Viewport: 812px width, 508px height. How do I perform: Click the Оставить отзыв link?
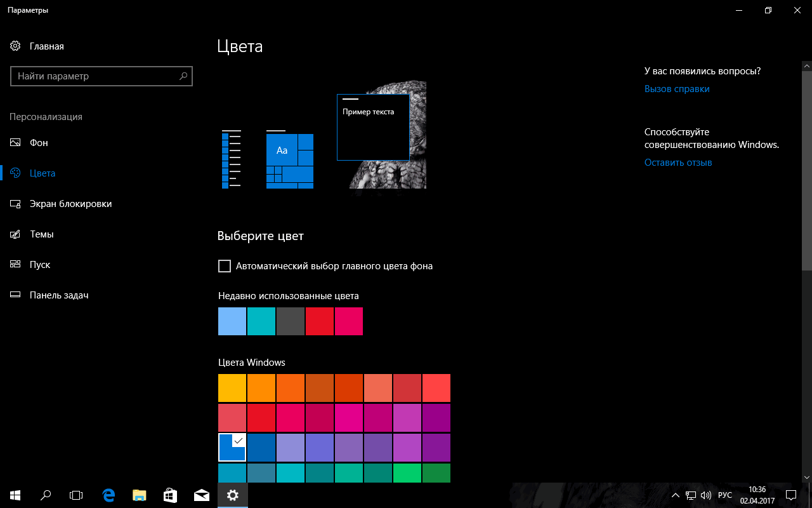tap(678, 163)
